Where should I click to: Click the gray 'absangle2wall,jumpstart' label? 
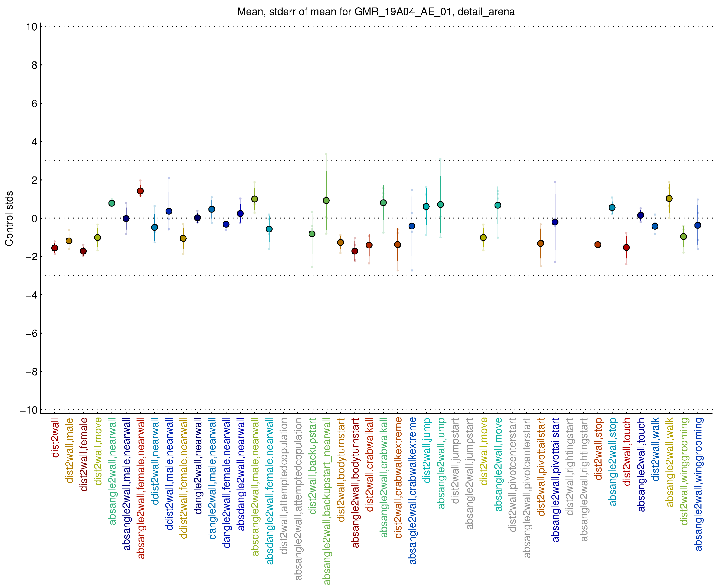pos(469,473)
